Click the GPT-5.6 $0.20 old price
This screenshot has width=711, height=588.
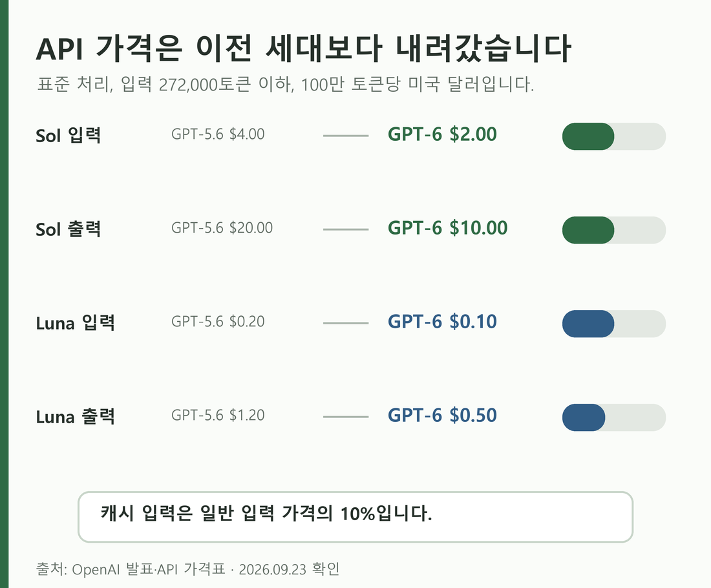click(218, 321)
